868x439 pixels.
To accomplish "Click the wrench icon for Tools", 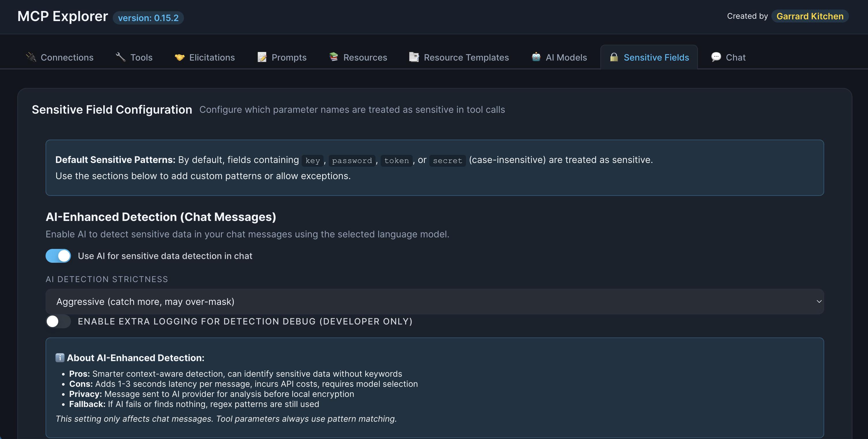I will 121,57.
